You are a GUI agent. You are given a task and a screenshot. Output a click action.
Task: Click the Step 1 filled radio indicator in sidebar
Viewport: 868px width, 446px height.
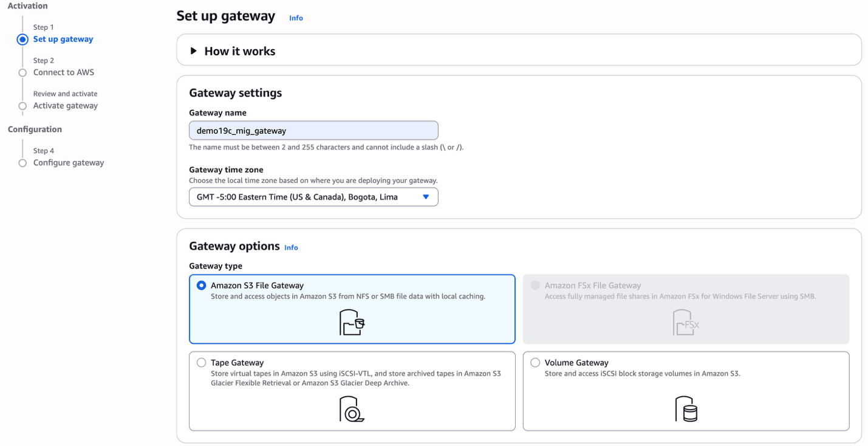pyautogui.click(x=22, y=39)
